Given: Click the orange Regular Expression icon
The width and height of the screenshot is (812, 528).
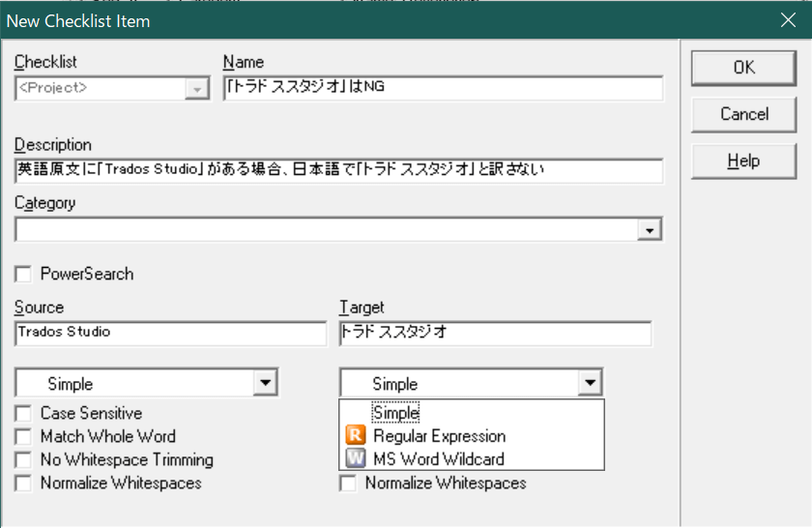Looking at the screenshot, I should 355,436.
